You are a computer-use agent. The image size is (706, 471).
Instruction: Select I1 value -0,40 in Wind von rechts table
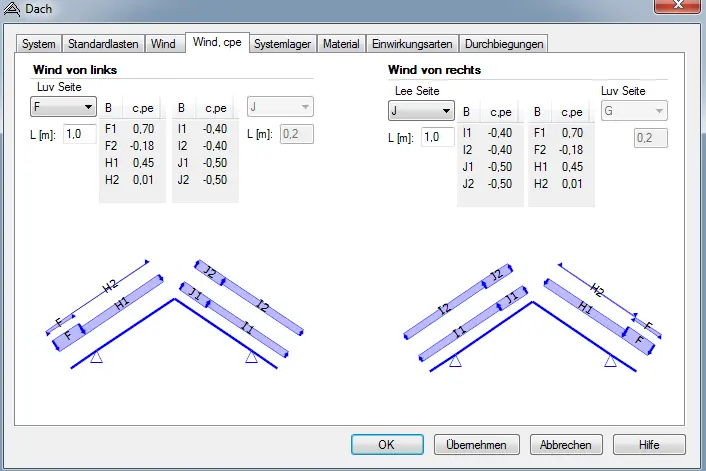coord(500,133)
